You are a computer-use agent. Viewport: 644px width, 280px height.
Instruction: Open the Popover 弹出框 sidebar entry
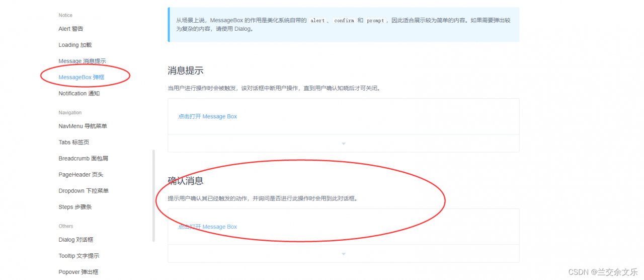[78, 271]
